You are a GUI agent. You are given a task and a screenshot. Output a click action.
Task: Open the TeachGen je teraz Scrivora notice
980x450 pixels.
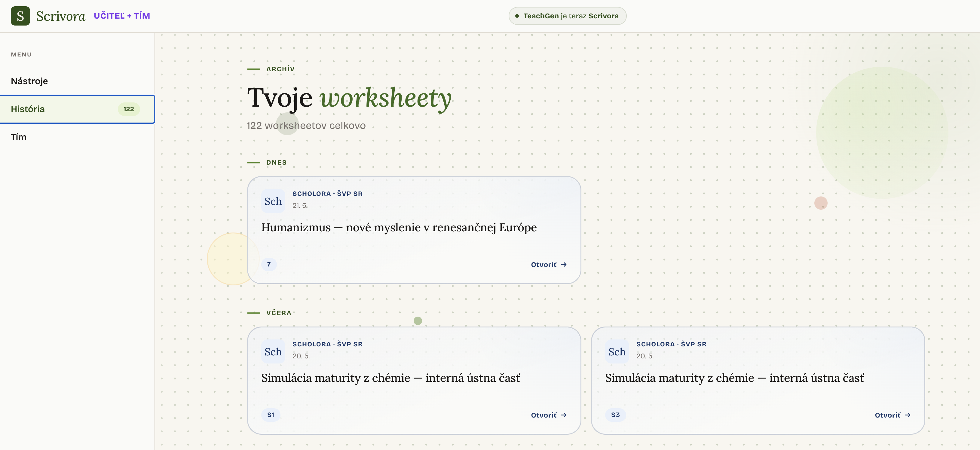[567, 16]
